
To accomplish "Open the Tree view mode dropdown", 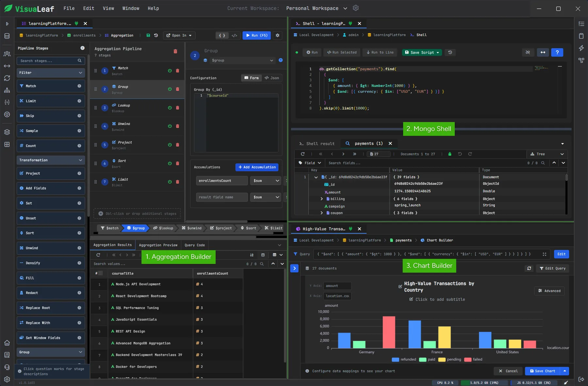I will click(547, 154).
